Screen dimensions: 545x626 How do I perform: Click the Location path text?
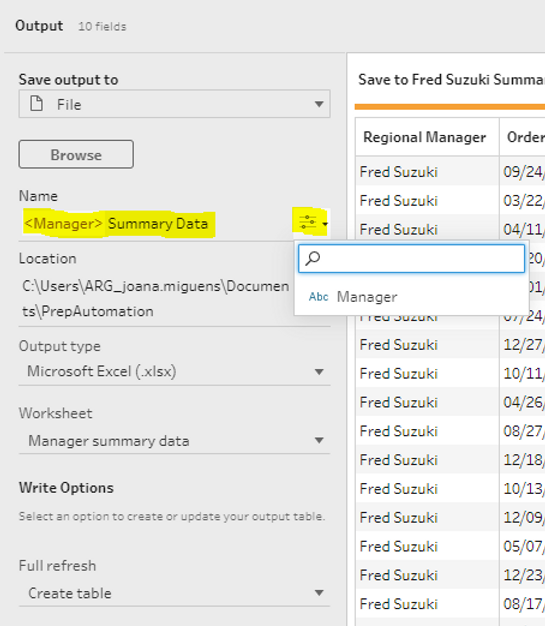[x=156, y=299]
